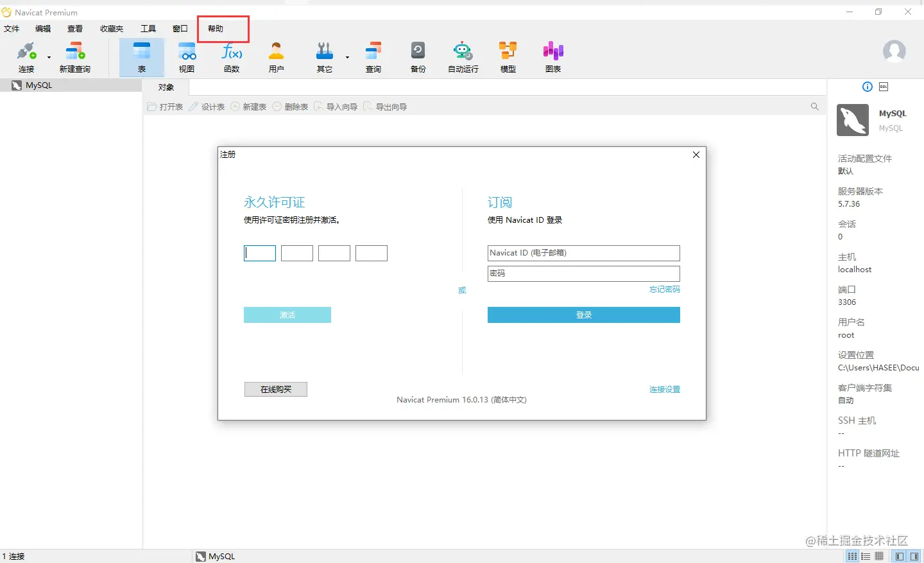Viewport: 924px width, 563px height.
Task: Click the DDL icon in right panel
Action: pos(884,87)
